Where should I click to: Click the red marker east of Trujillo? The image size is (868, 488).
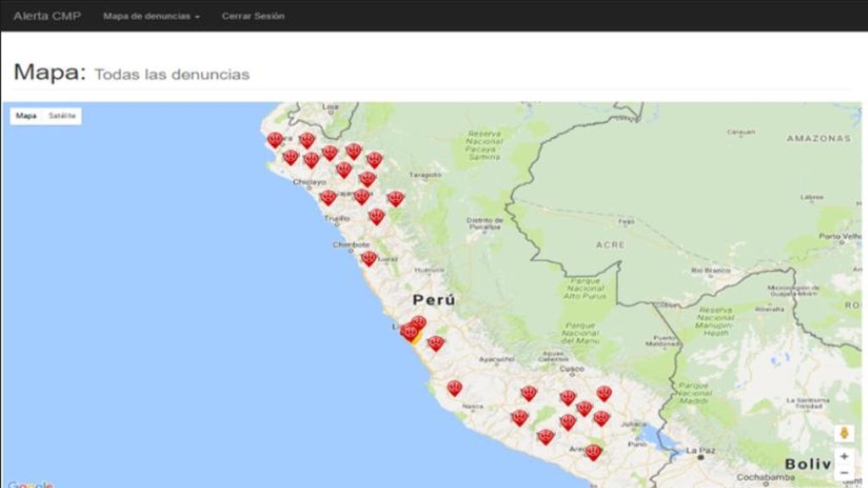pos(377,216)
